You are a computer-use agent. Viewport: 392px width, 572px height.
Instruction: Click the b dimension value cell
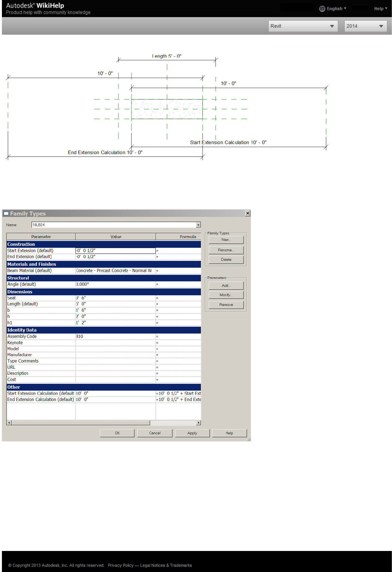[115, 310]
